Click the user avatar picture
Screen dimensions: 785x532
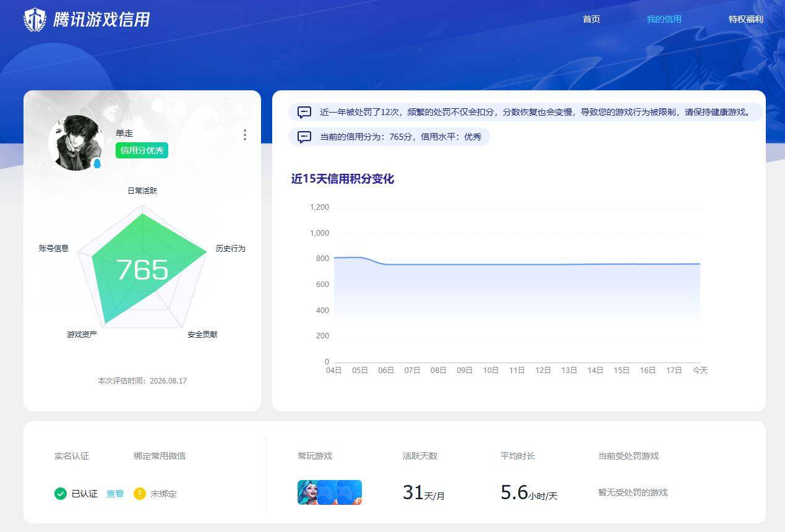point(76,143)
